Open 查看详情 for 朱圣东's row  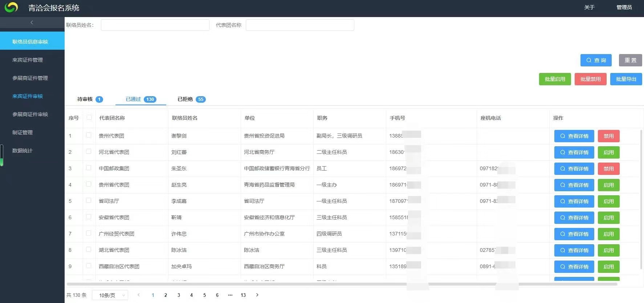tap(574, 169)
